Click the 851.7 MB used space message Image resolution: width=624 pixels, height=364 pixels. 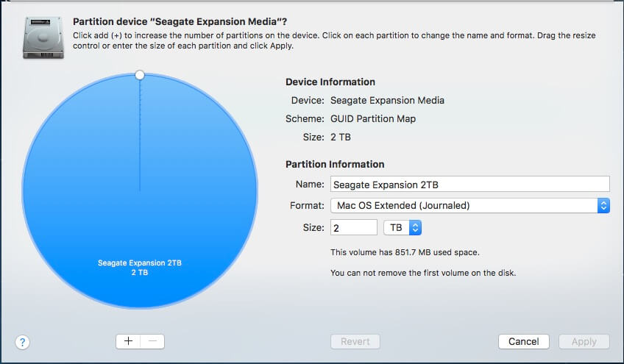(405, 252)
